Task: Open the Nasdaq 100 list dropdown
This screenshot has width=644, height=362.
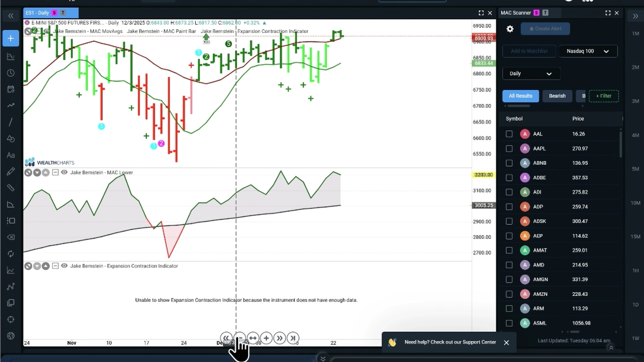Action: tap(588, 51)
